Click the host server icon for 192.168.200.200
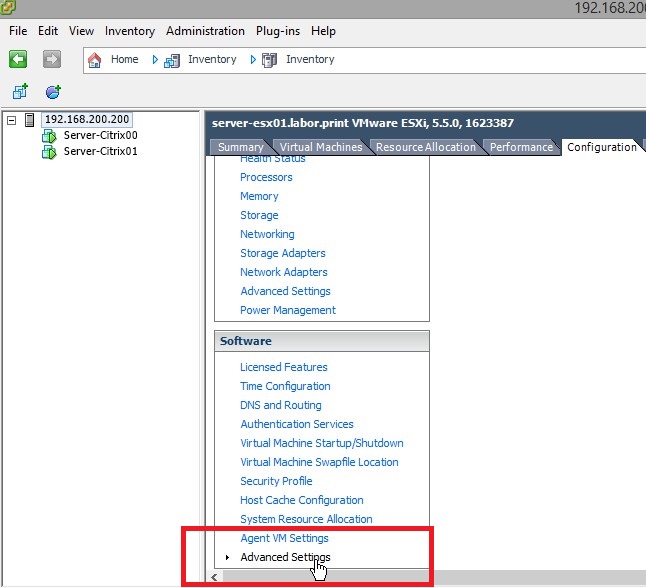The image size is (646, 588). pos(30,120)
